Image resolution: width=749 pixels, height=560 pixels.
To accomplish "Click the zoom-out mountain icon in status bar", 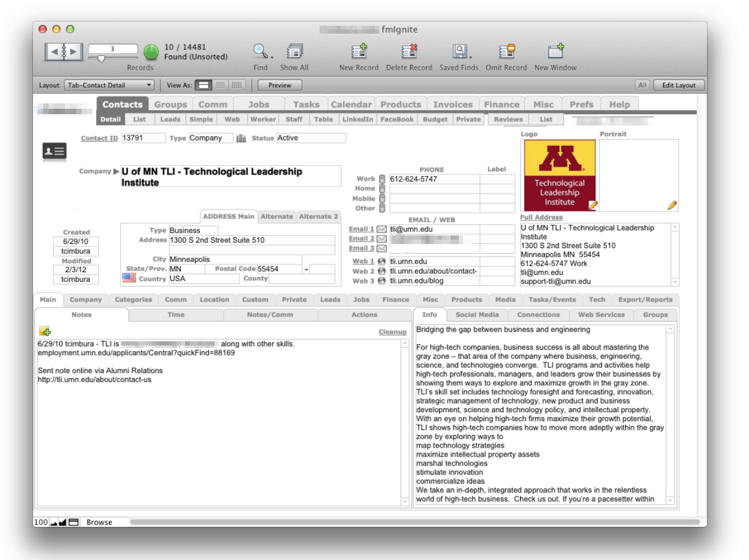I will click(x=53, y=523).
